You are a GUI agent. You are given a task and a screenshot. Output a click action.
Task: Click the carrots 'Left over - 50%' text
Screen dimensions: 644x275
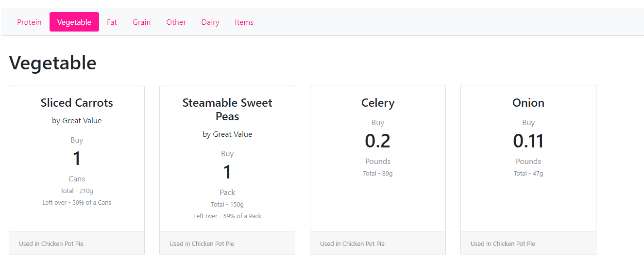[x=77, y=203]
